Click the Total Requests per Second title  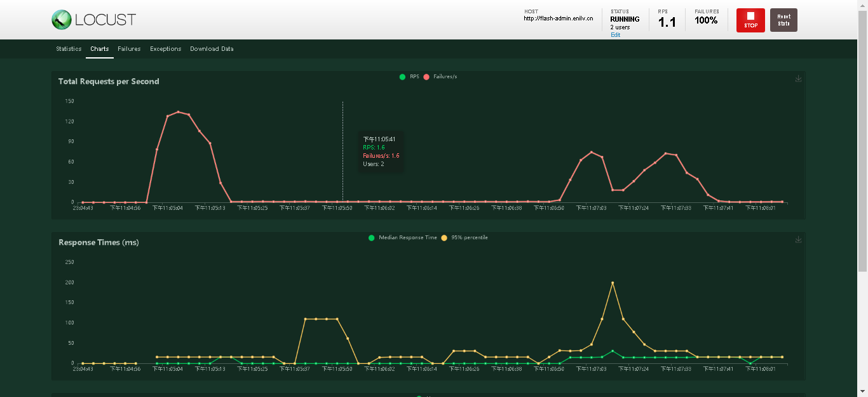pos(109,81)
